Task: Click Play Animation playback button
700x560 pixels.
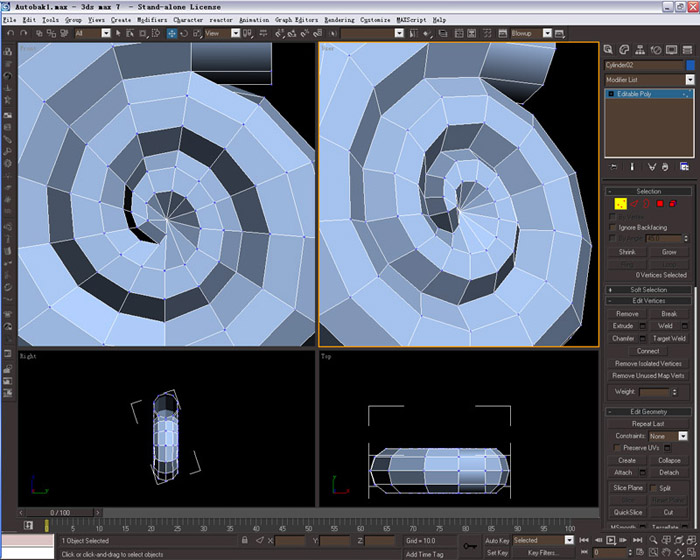Action: (611, 540)
